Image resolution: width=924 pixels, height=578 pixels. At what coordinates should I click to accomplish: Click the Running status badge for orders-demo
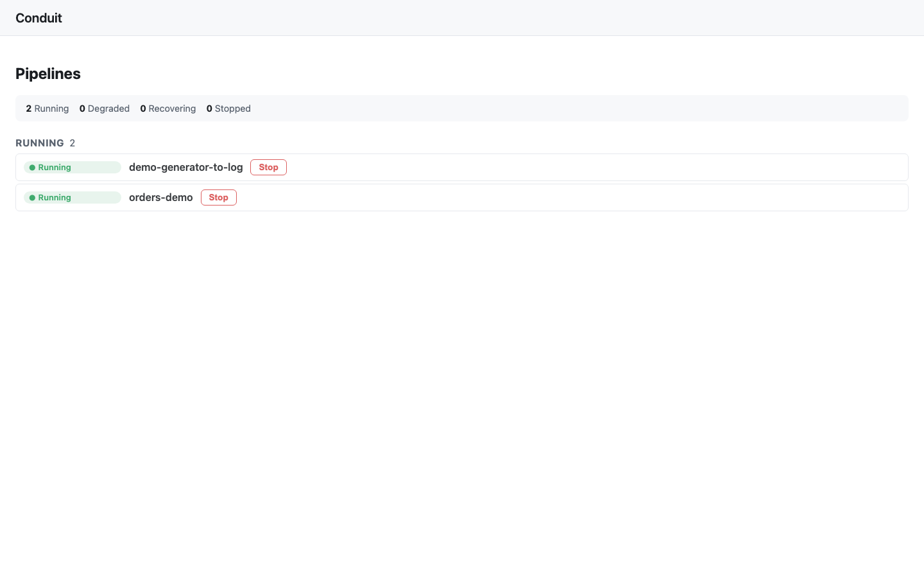73,198
